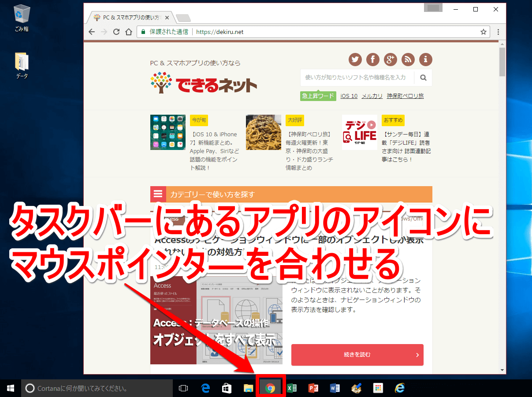Viewport: 532px width, 397px height.
Task: Click the page scrollbar down arrow
Action: pos(502,370)
